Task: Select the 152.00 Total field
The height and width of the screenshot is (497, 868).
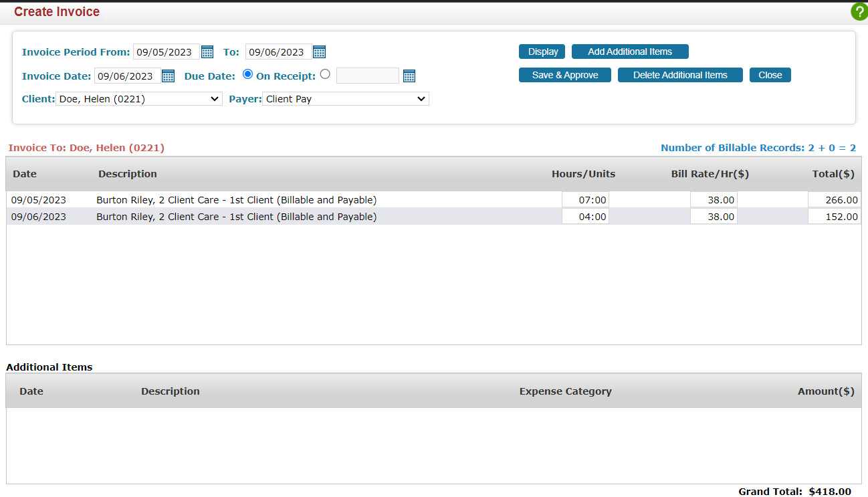Action: (833, 216)
